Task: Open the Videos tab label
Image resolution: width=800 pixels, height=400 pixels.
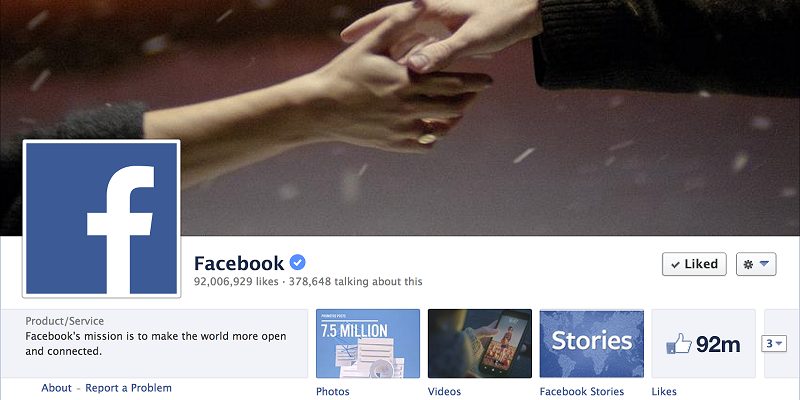Action: pos(444,391)
